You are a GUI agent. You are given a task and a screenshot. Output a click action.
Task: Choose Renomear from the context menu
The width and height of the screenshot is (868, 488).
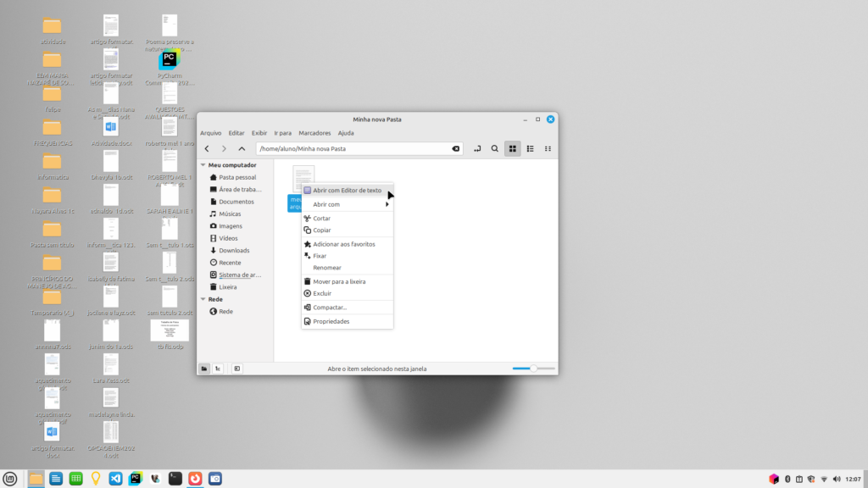point(327,268)
